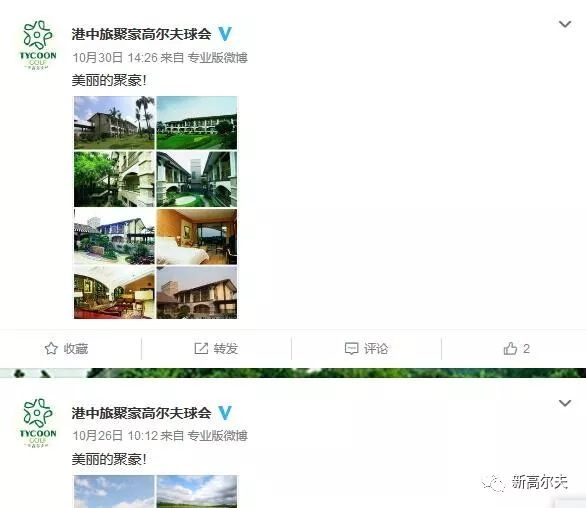Image resolution: width=586 pixels, height=508 pixels.
Task: View the lounge with red sofas photo
Action: (114, 292)
